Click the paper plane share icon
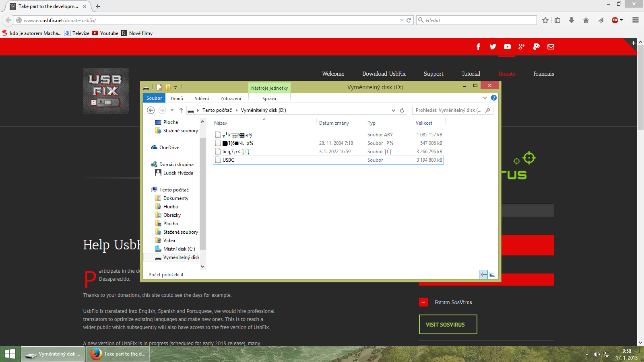The height and width of the screenshot is (362, 644). click(x=601, y=20)
